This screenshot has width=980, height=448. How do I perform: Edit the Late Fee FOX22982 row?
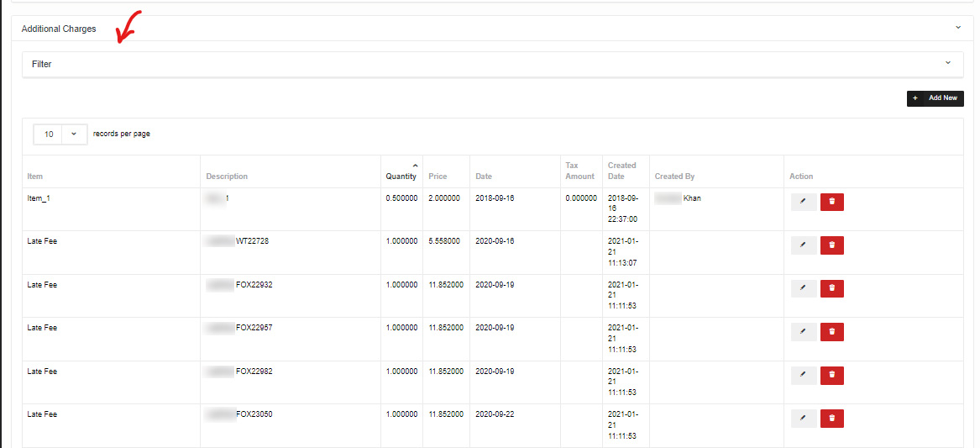point(803,376)
